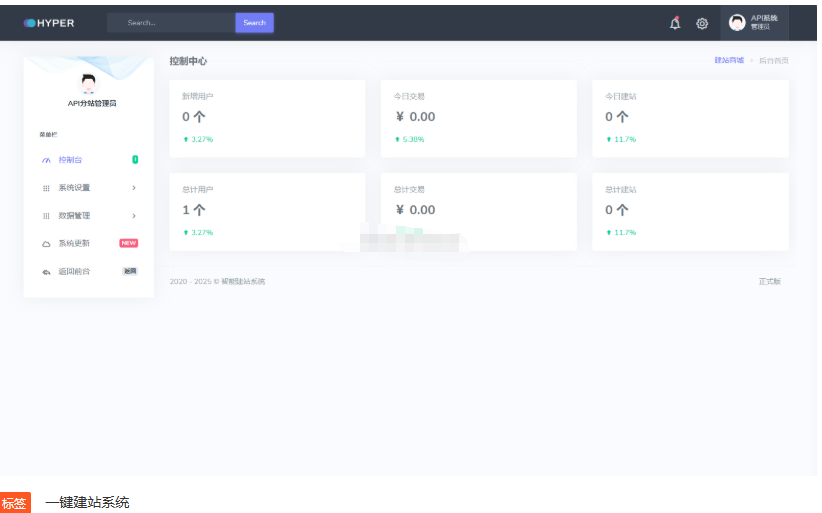822x513 pixels.
Task: Click the 系统设置 grid icon
Action: coord(46,188)
